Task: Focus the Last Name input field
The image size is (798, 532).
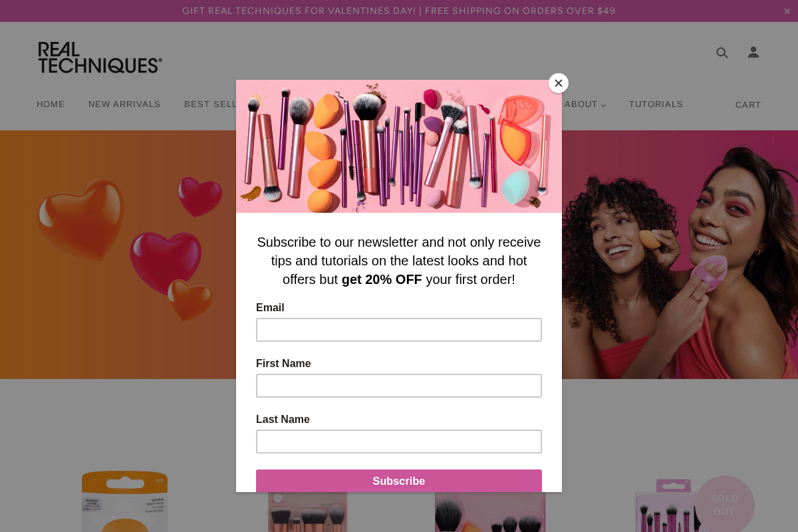Action: [399, 442]
